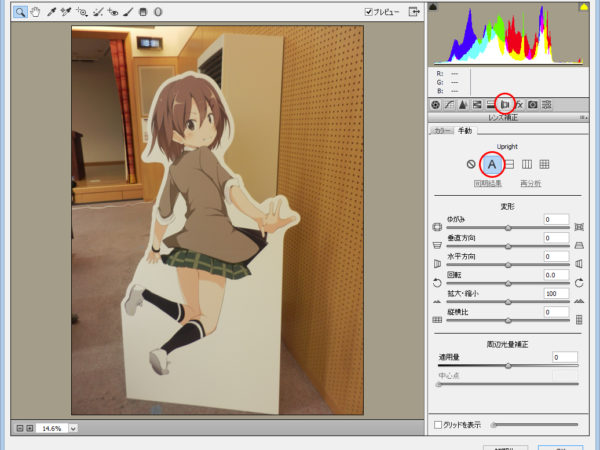Viewport: 600px width, 450px height.
Task: Click zoom-out minus button below preview
Action: pyautogui.click(x=20, y=428)
